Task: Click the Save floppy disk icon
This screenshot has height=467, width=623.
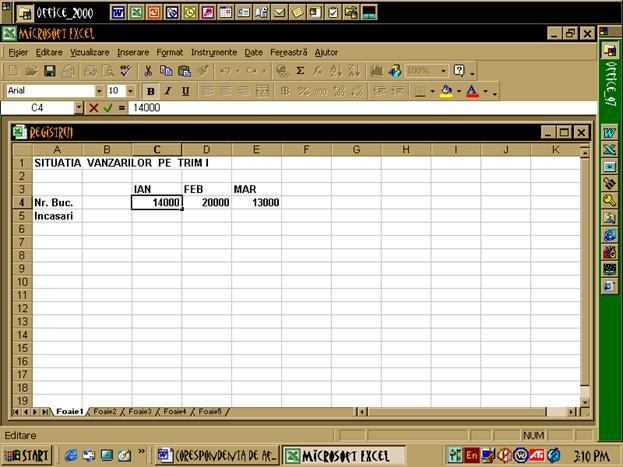Action: tap(50, 71)
